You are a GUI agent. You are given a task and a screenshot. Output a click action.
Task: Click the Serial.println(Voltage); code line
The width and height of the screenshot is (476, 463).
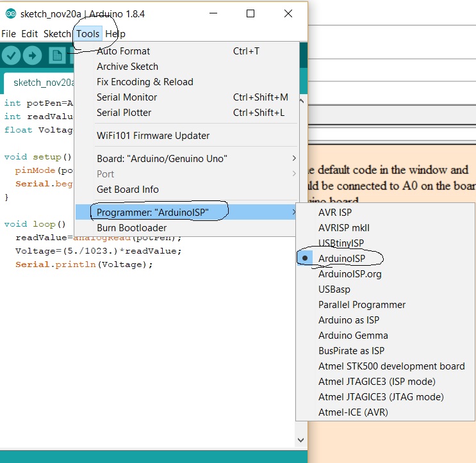pyautogui.click(x=84, y=264)
